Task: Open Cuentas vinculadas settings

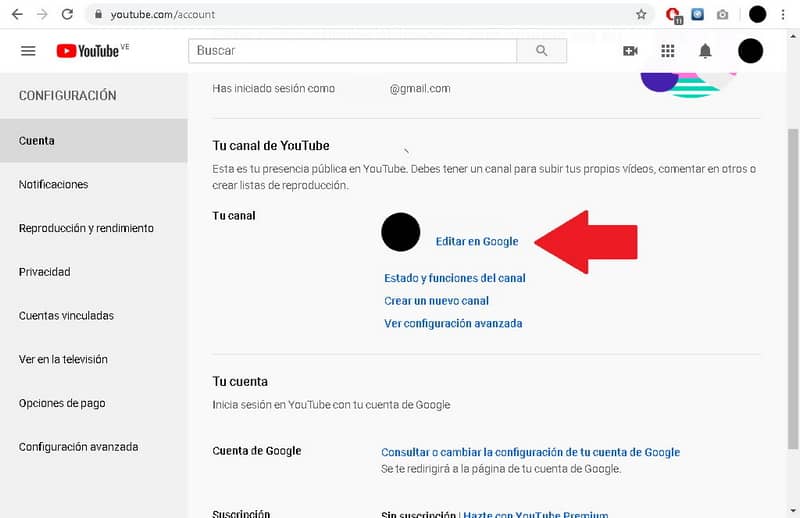Action: (94, 315)
